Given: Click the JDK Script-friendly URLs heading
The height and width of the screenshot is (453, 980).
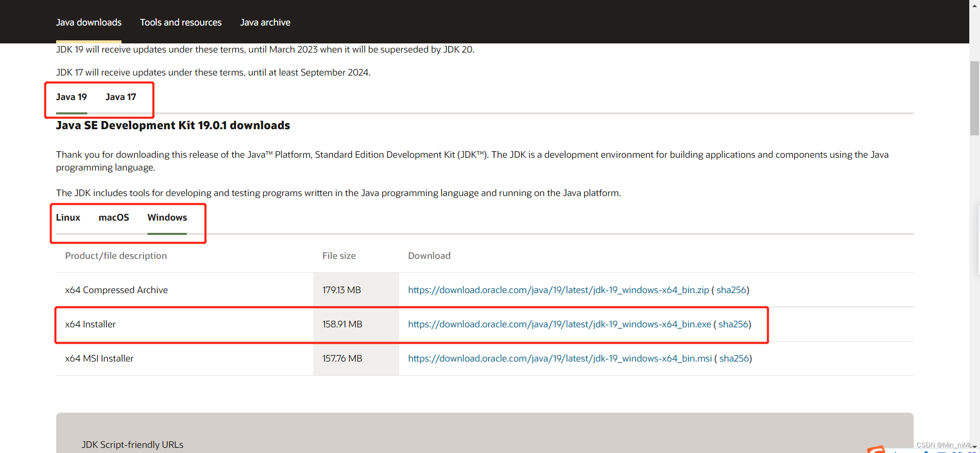Looking at the screenshot, I should (x=132, y=445).
